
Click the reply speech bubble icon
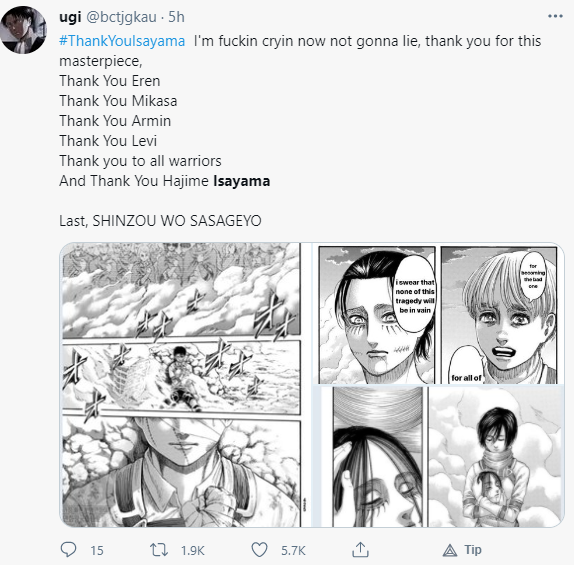(68, 549)
